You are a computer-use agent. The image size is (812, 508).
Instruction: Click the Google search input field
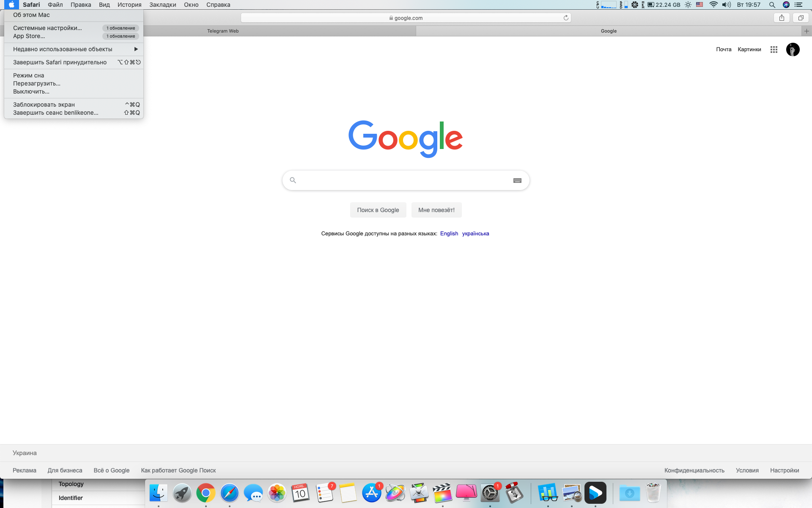coord(406,180)
